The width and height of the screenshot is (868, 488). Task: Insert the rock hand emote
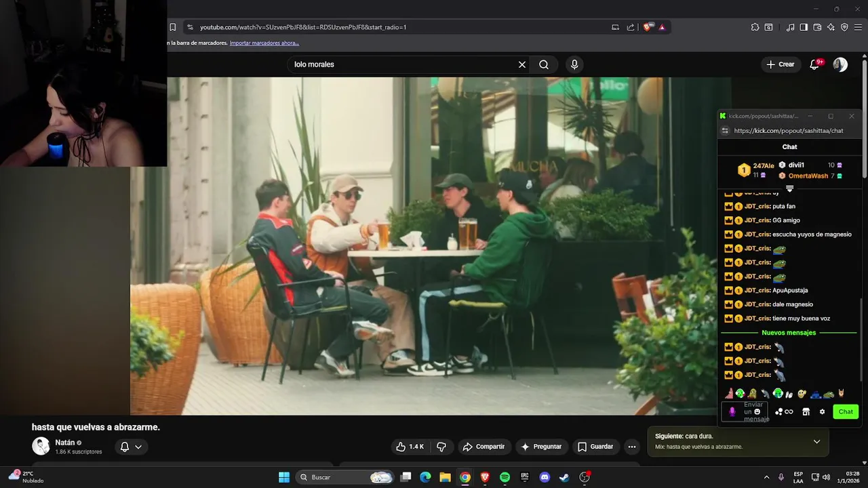tap(842, 393)
